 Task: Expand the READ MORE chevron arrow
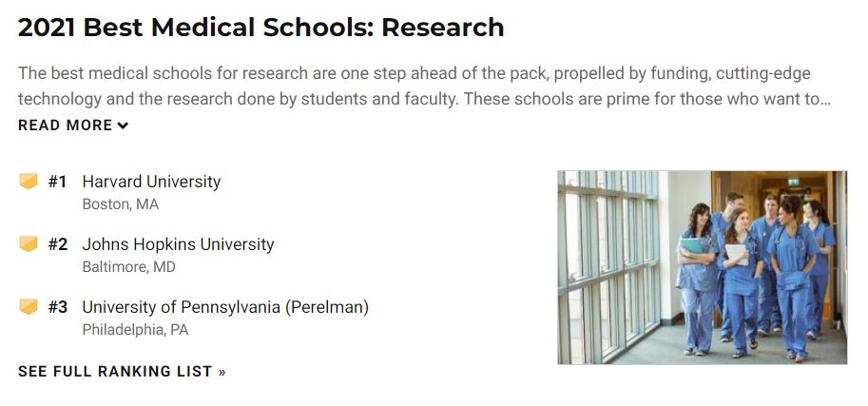(123, 126)
